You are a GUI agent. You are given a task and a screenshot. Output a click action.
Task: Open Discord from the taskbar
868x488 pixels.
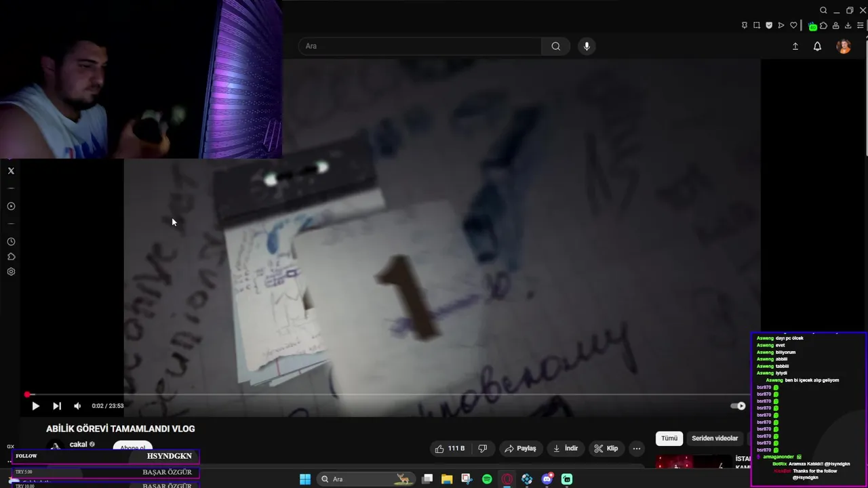coord(547,479)
